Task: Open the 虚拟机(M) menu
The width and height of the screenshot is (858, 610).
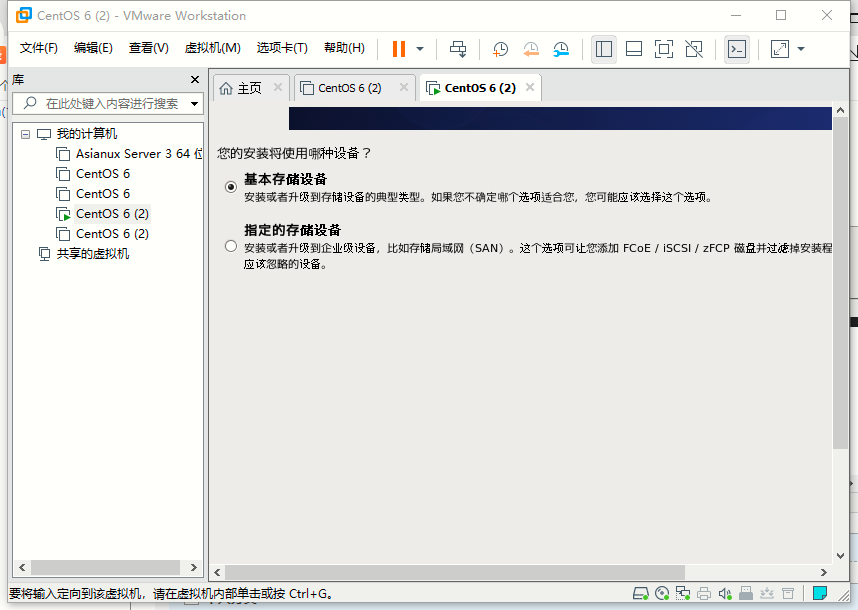Action: [212, 48]
